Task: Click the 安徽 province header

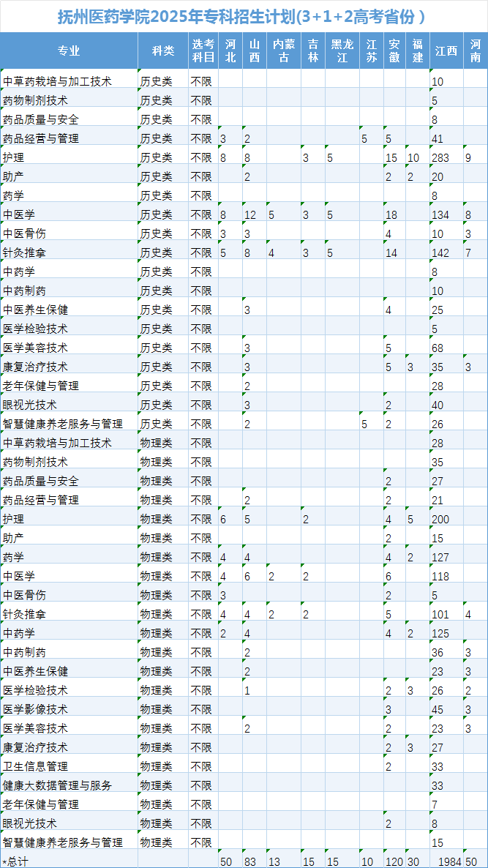Action: pos(394,51)
